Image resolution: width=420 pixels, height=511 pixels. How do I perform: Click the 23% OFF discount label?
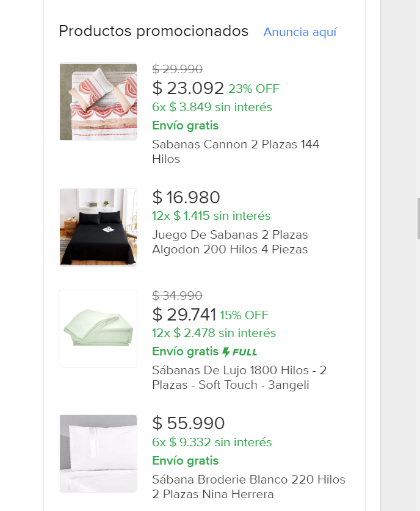[x=254, y=89]
